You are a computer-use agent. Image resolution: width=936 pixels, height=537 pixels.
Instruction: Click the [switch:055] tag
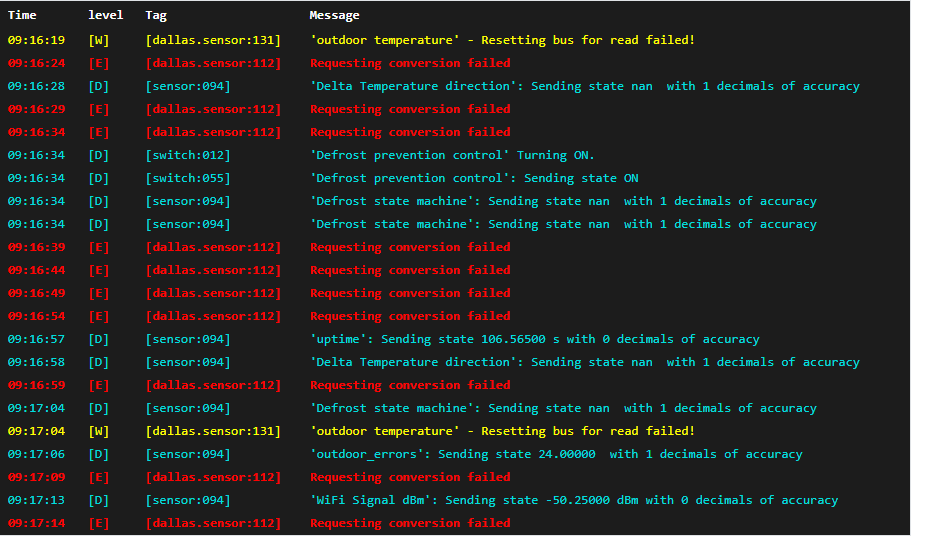pos(188,178)
